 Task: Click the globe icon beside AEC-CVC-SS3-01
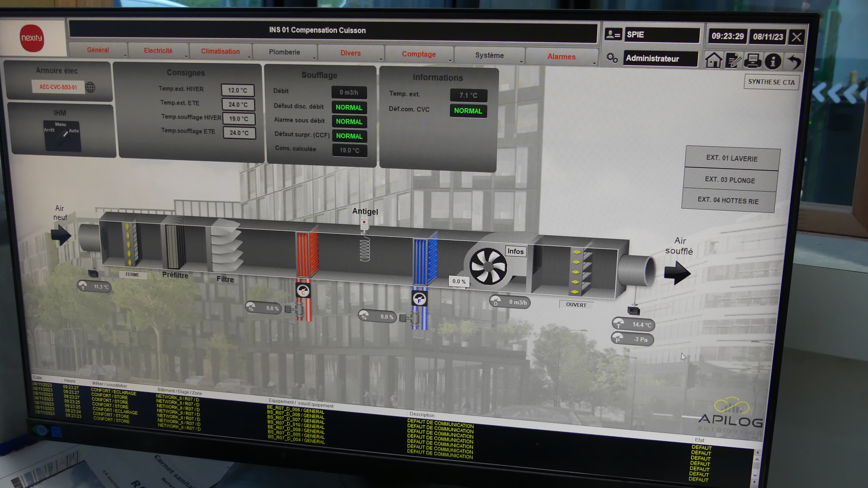(x=90, y=87)
